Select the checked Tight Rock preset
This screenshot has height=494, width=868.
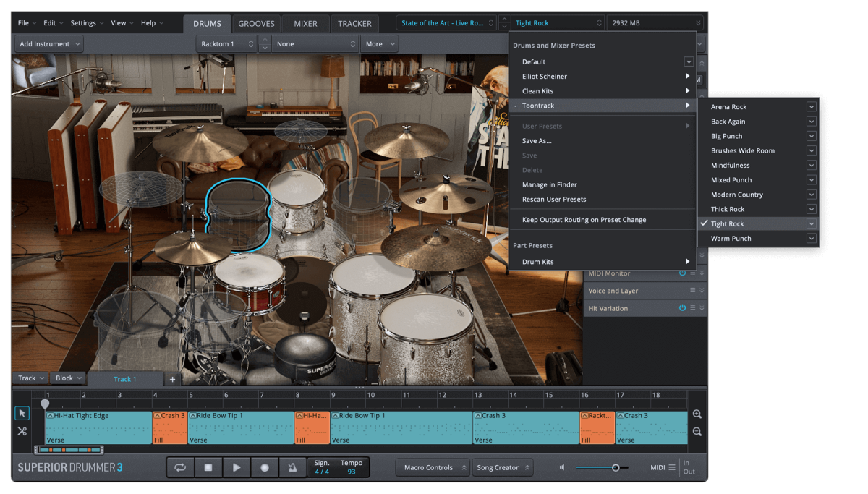[757, 224]
